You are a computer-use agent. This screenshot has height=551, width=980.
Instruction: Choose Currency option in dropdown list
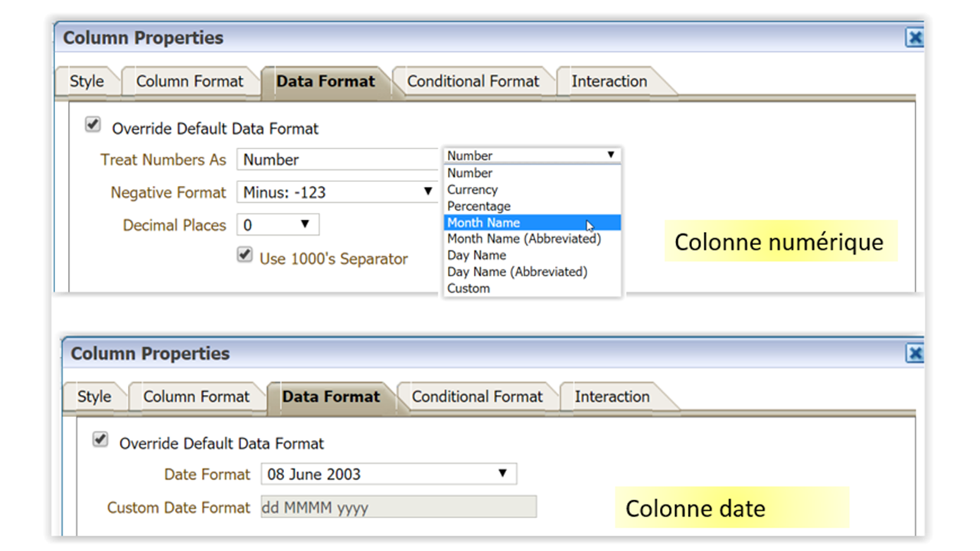(533, 190)
